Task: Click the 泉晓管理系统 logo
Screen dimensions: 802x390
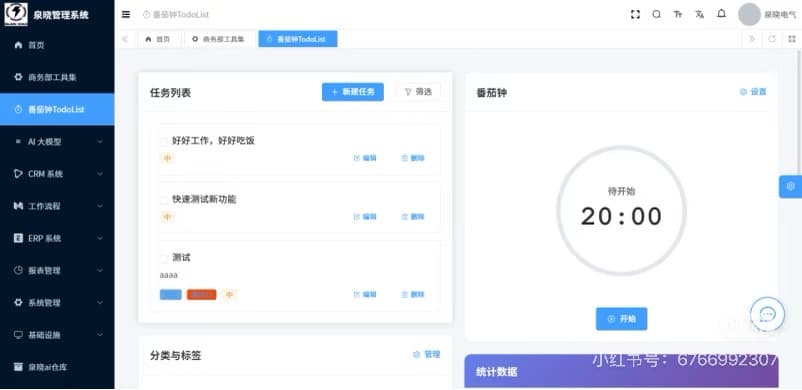Action: pos(16,14)
